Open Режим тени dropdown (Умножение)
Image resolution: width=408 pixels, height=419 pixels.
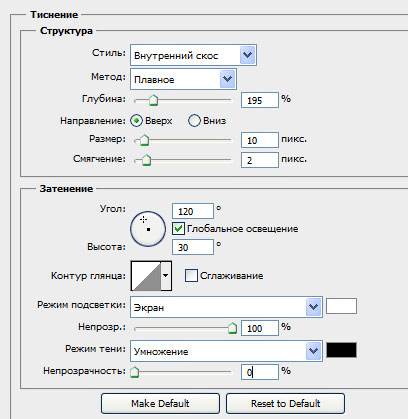226,351
